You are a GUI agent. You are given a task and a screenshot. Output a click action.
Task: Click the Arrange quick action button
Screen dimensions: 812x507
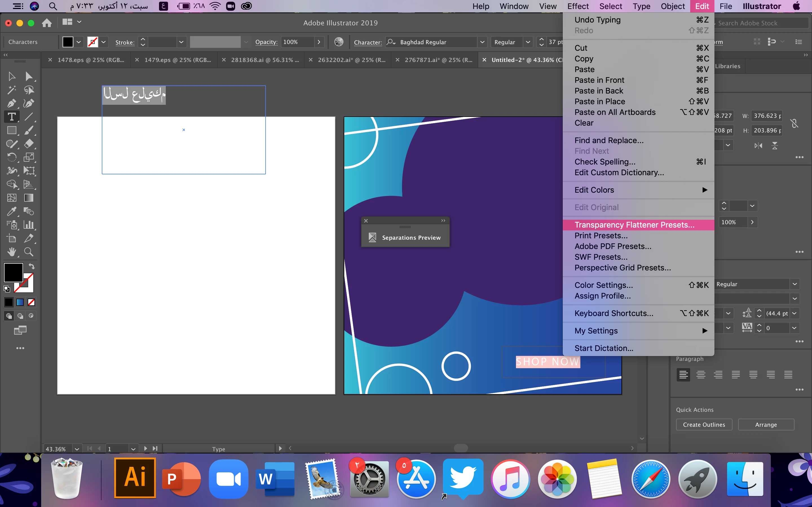point(766,424)
